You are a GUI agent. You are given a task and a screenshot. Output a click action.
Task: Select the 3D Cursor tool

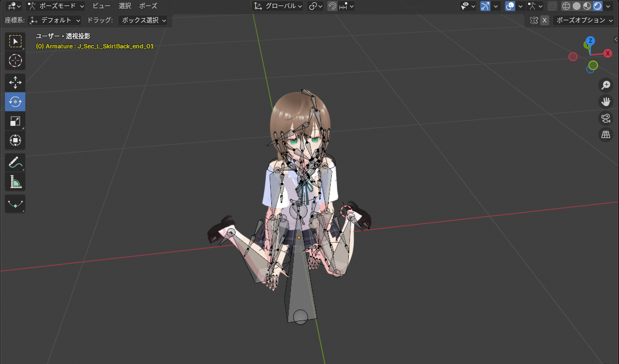(15, 60)
